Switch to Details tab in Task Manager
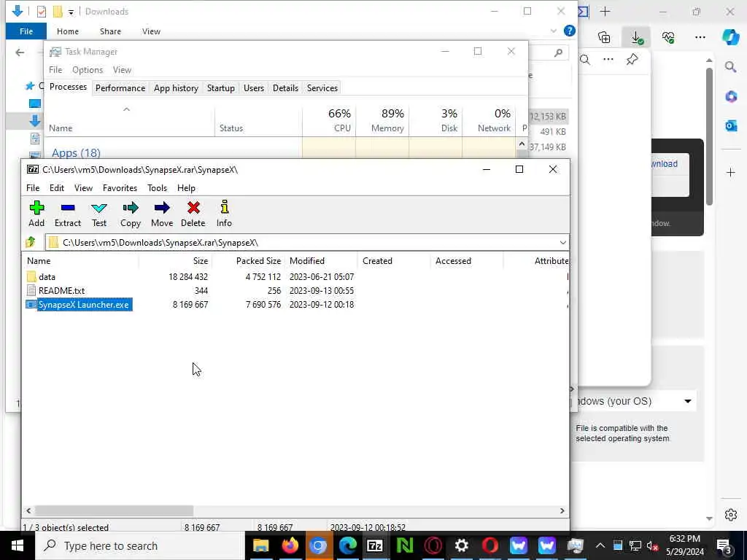 pyautogui.click(x=285, y=88)
